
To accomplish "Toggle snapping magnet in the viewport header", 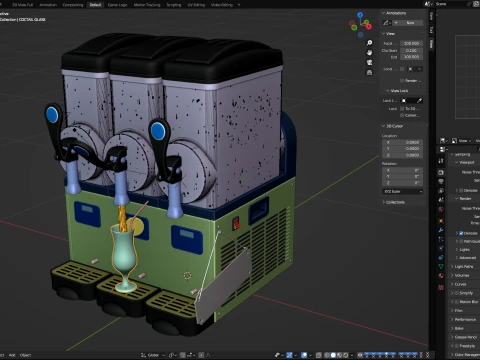I will click(183, 355).
